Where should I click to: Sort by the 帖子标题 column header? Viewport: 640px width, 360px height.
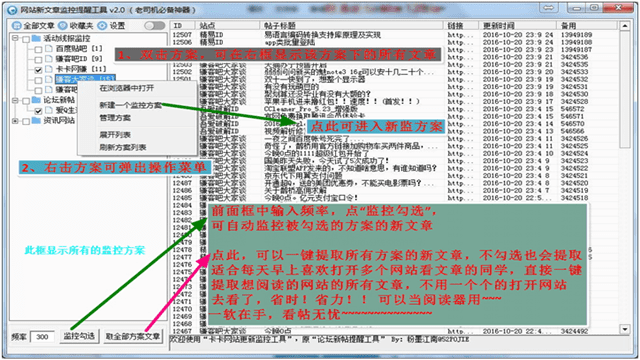[352, 26]
